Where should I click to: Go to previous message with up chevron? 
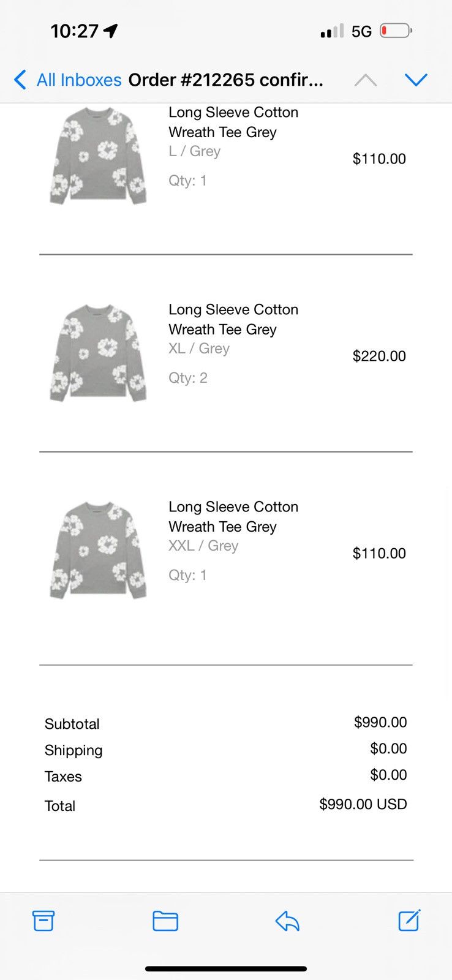click(366, 80)
